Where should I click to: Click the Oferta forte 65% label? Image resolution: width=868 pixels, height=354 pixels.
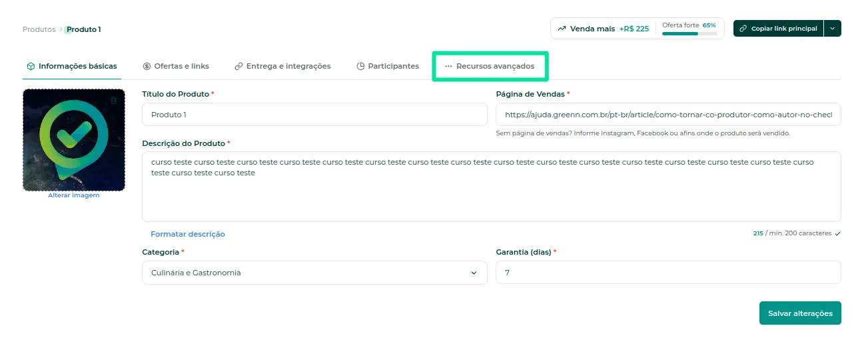(x=689, y=25)
